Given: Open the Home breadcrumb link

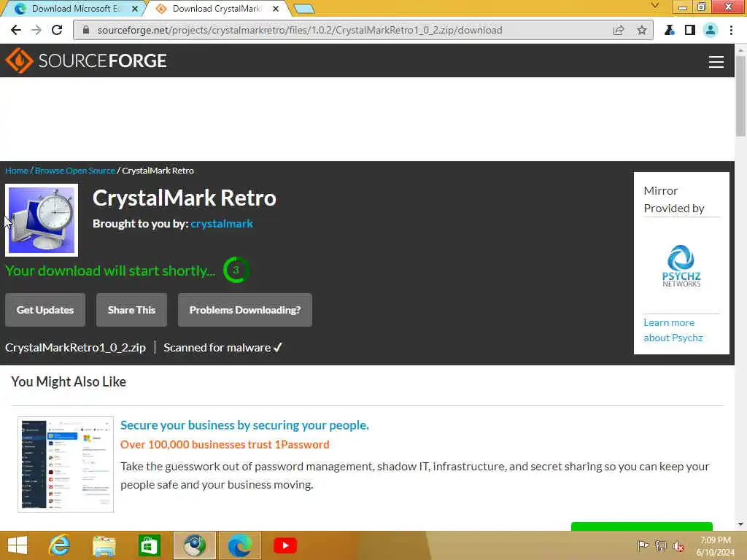Looking at the screenshot, I should tap(17, 171).
